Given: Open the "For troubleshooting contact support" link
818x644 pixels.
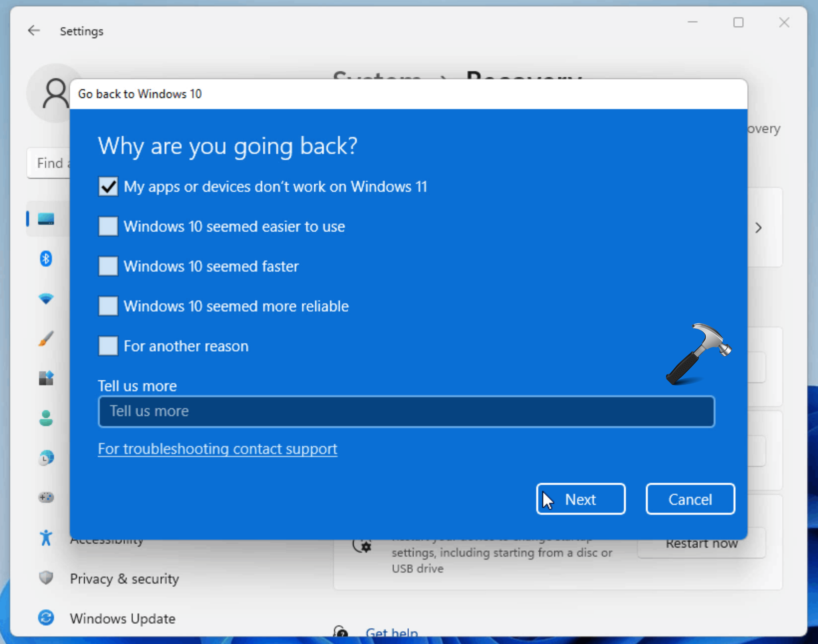Looking at the screenshot, I should pos(217,449).
